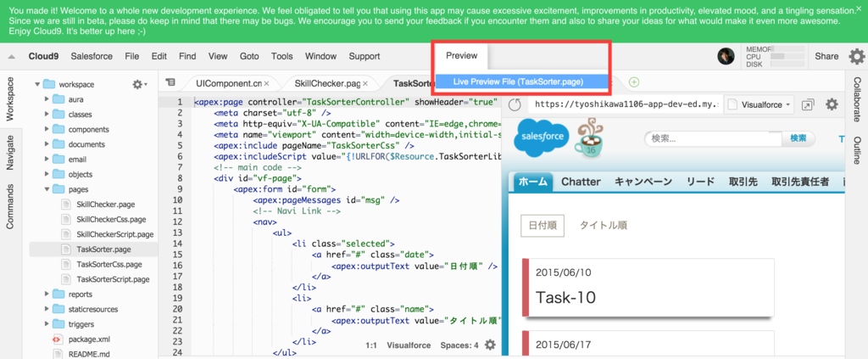Image resolution: width=868 pixels, height=359 pixels.
Task: Open the Workspace side panel tab
Action: 10,98
